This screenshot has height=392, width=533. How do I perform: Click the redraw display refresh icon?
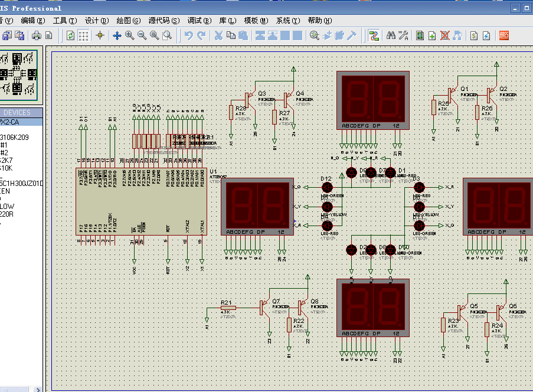coord(71,35)
